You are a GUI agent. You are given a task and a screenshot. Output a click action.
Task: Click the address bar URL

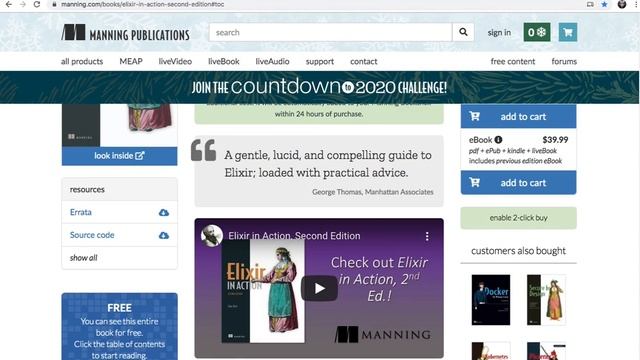pyautogui.click(x=142, y=4)
